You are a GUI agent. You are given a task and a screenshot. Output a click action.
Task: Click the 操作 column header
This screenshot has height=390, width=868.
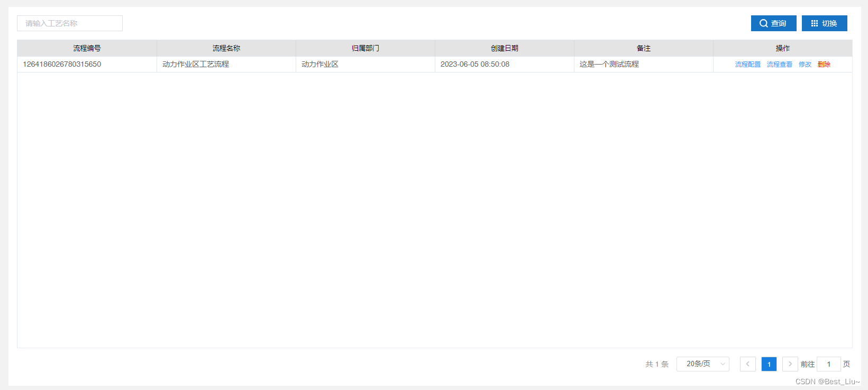click(783, 48)
